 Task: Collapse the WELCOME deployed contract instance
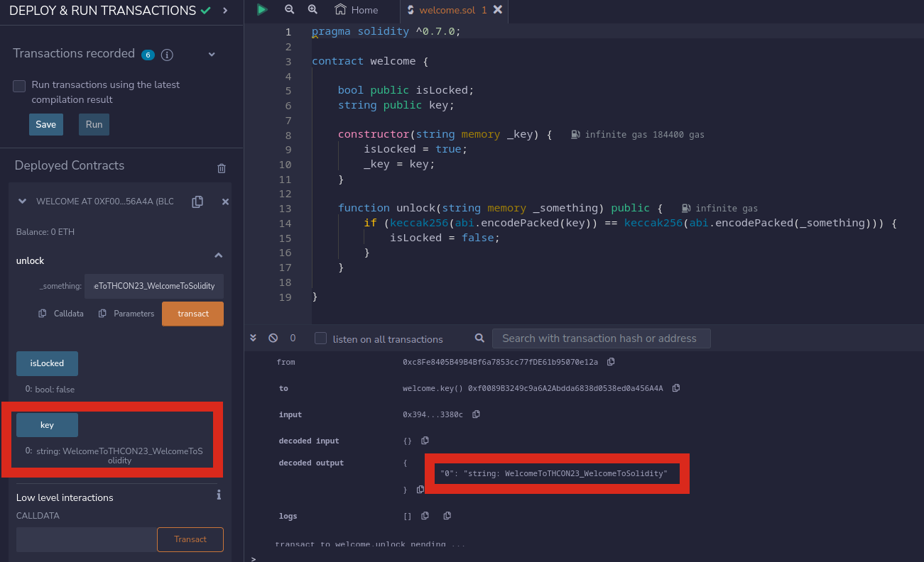pyautogui.click(x=22, y=202)
